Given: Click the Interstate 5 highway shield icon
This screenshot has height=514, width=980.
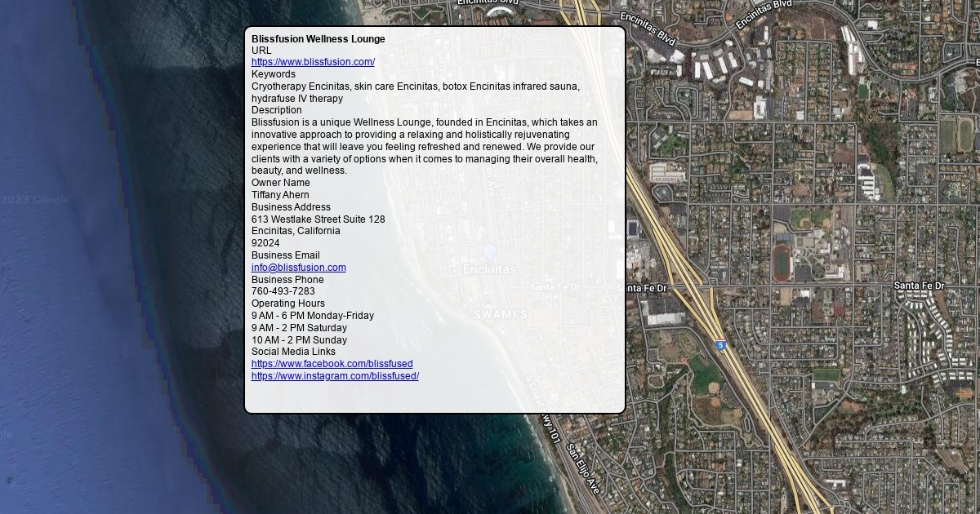Looking at the screenshot, I should (720, 346).
